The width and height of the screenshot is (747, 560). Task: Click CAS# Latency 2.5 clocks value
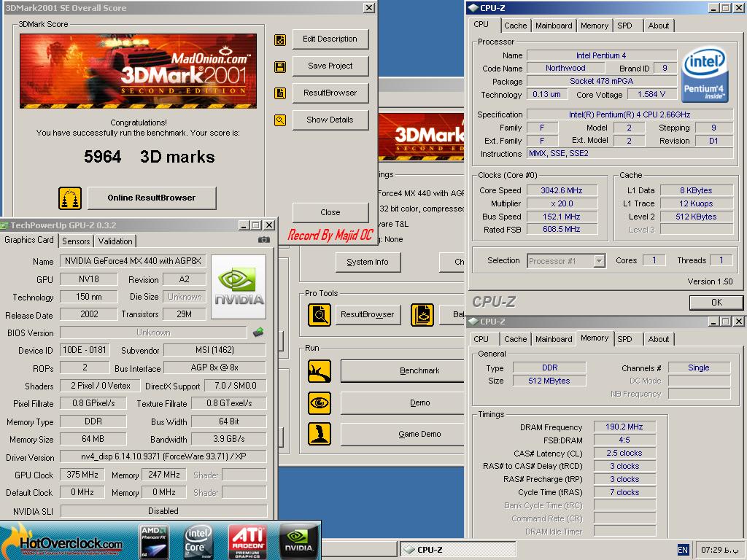pyautogui.click(x=624, y=453)
